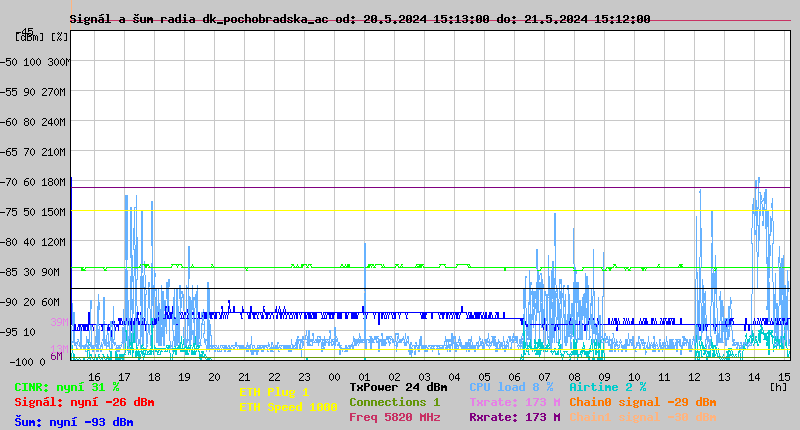800x430 pixels.
Task: Select the TxPower 24 dBm label
Action: point(398,387)
